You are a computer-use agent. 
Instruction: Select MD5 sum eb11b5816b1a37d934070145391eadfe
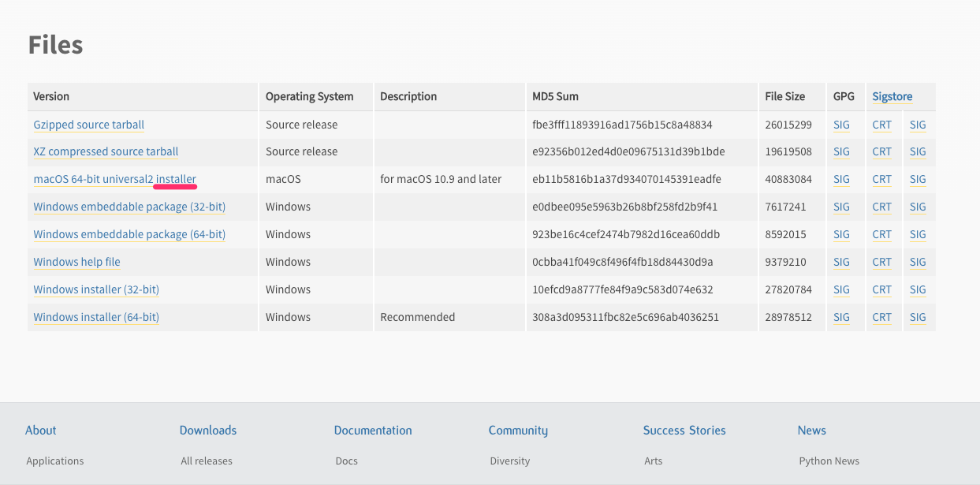tap(627, 179)
